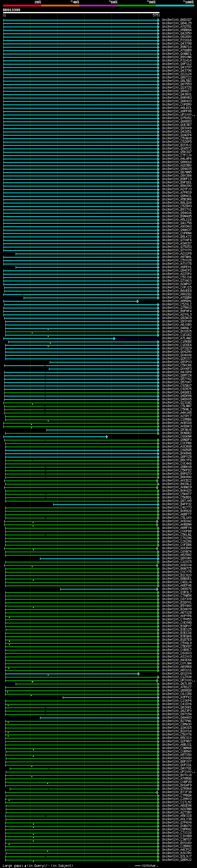Image resolution: width=197 pixels, height=868 pixels.
Task: Select the query sequence label BB913399
Action: coord(11,10)
